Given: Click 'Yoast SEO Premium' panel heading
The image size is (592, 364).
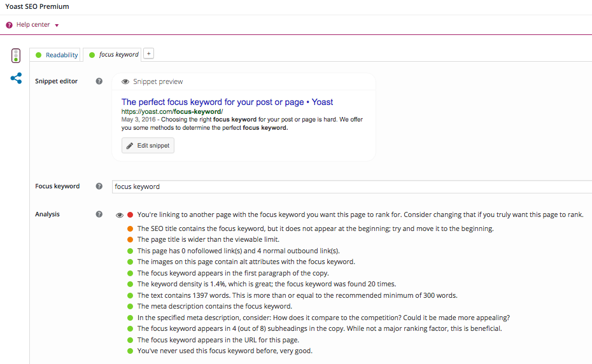Looking at the screenshot, I should pyautogui.click(x=37, y=6).
